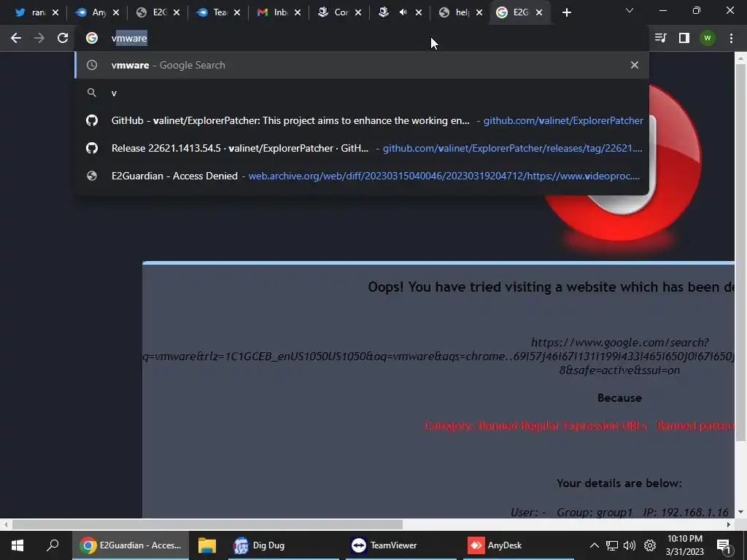Show hidden system tray icons
Screen dimensions: 747x560
[594, 545]
